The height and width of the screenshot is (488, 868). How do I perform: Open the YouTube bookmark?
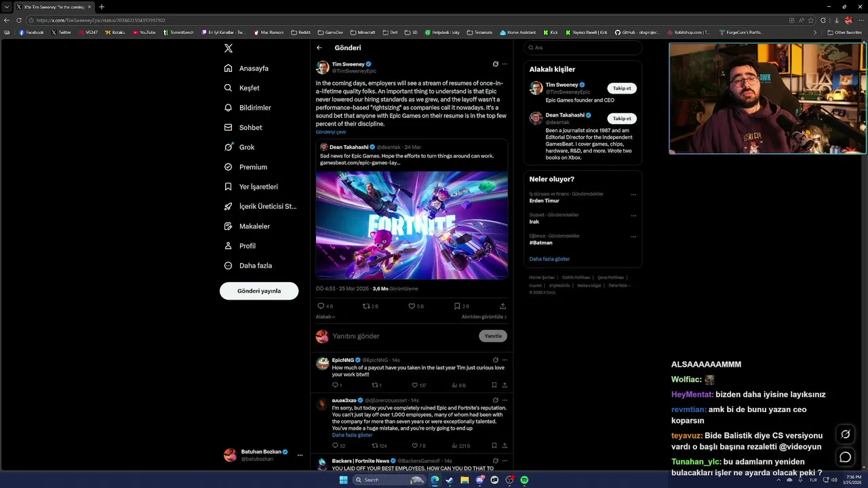coord(144,32)
